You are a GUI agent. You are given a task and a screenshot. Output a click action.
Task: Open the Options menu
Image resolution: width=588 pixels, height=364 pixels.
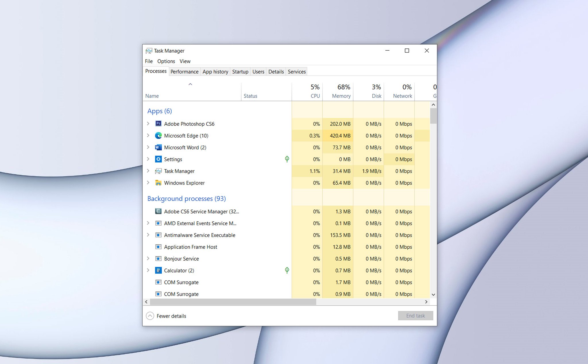click(x=166, y=61)
